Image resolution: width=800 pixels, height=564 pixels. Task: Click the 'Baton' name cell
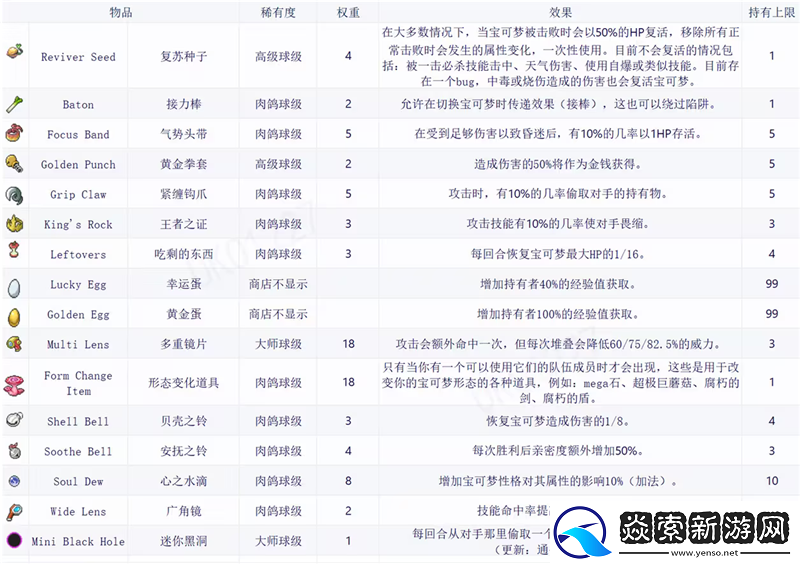(x=78, y=104)
